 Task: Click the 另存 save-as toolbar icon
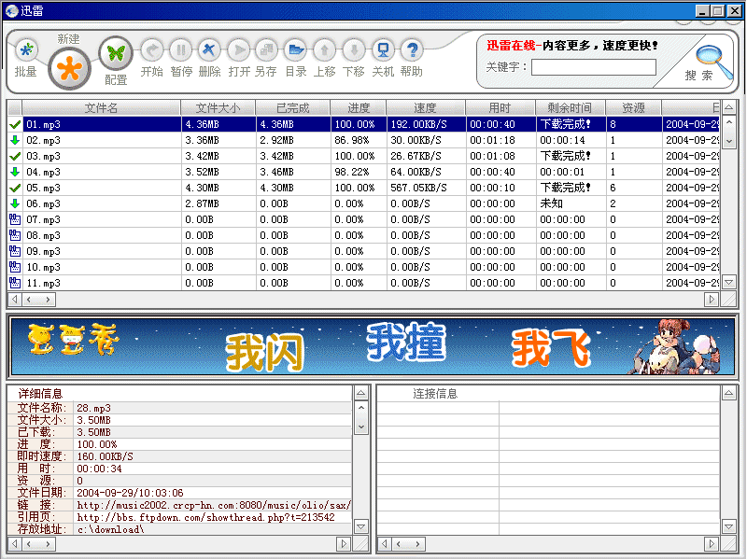pos(267,50)
